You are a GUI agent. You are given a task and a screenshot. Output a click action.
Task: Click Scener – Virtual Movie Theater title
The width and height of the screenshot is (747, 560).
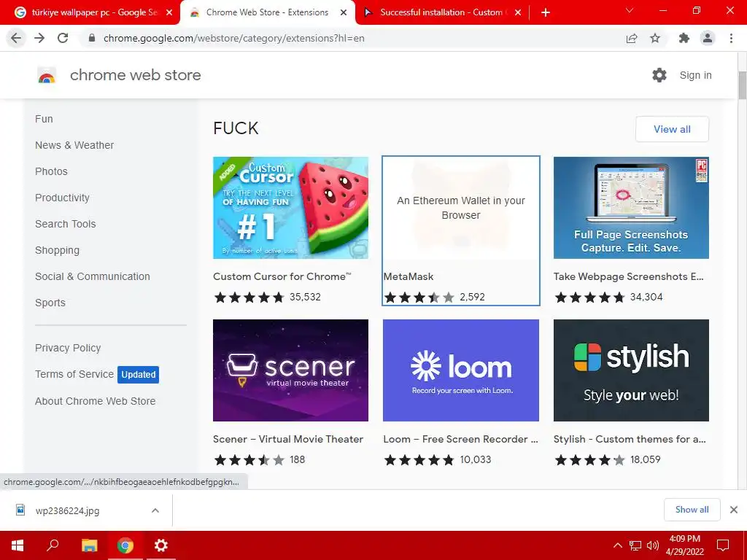point(288,439)
